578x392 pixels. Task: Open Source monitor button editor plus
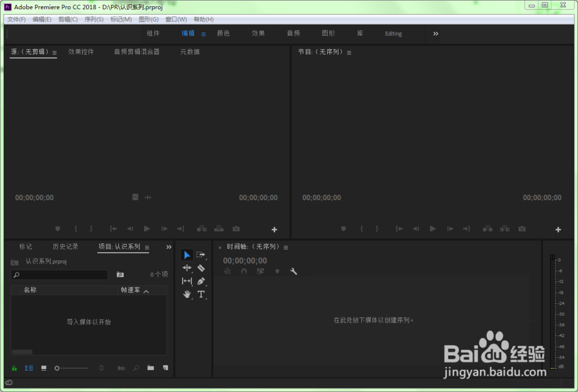point(274,230)
